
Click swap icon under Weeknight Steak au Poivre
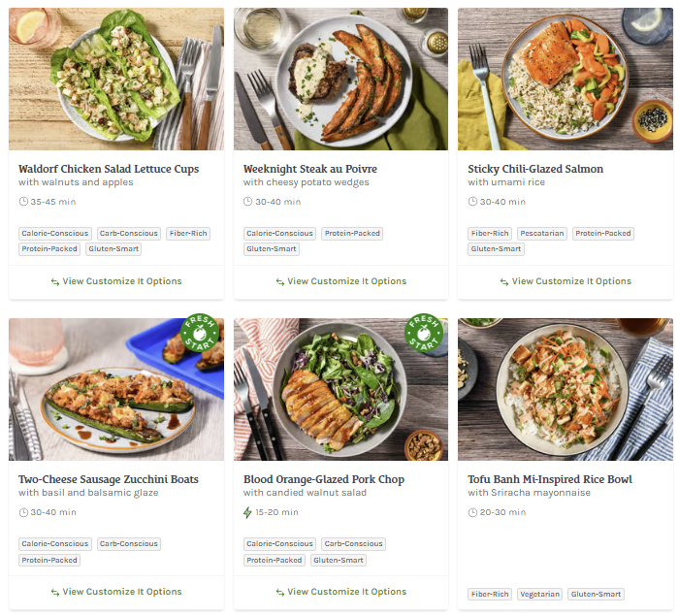click(x=279, y=282)
